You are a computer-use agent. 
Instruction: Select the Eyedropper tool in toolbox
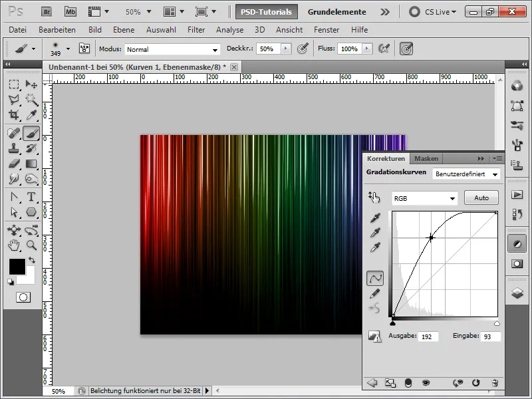point(31,115)
